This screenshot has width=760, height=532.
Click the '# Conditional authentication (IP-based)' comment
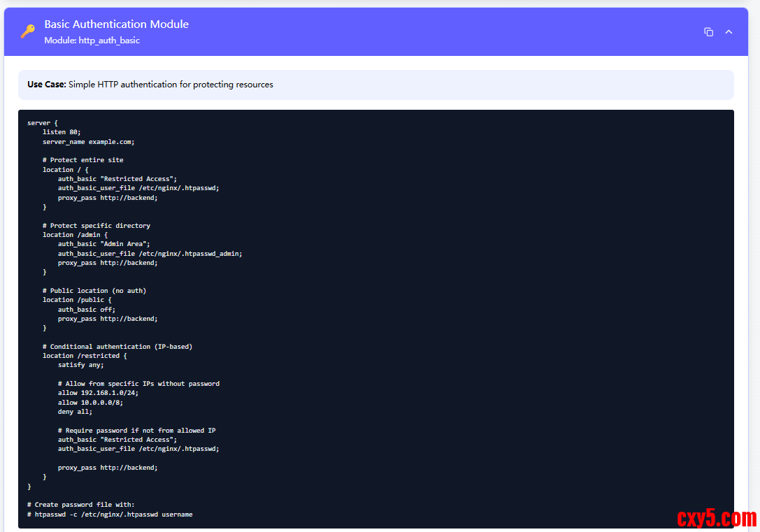pos(117,347)
